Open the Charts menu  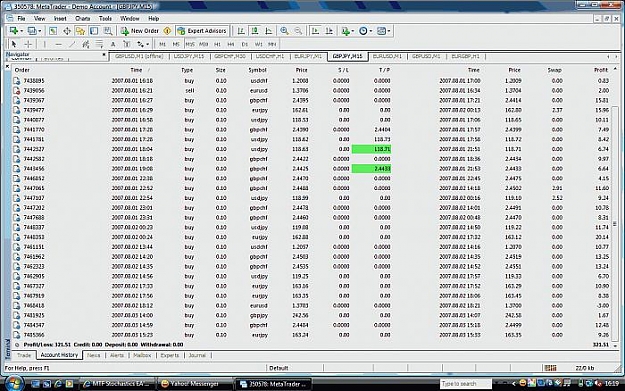click(83, 18)
